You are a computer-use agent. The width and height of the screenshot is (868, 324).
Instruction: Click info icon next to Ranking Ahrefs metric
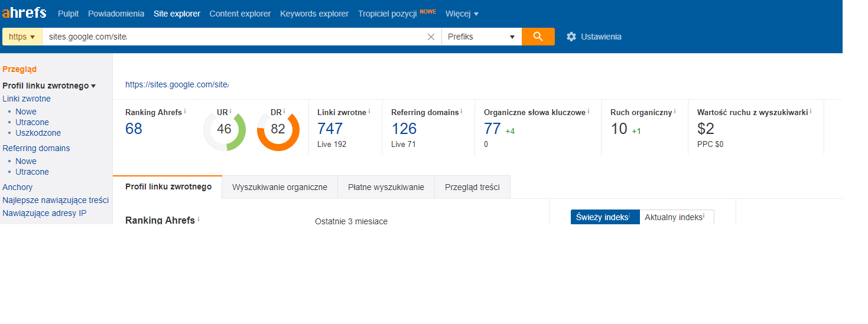click(x=185, y=111)
